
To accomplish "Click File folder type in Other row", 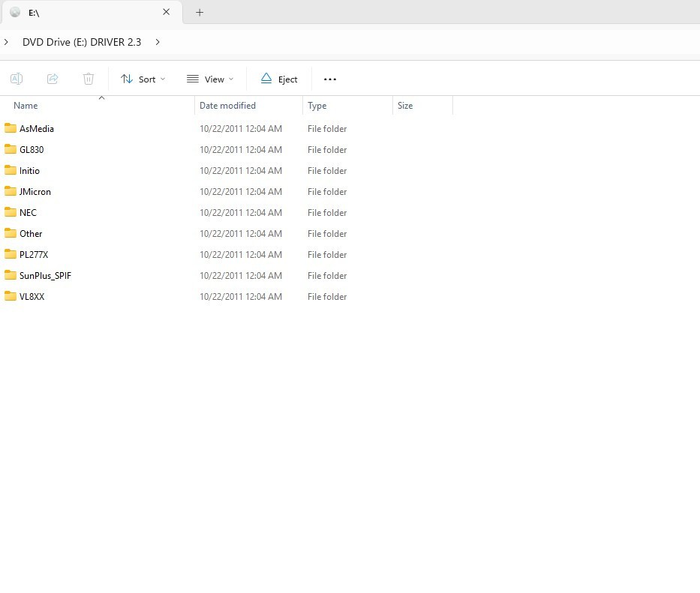I will [x=327, y=233].
